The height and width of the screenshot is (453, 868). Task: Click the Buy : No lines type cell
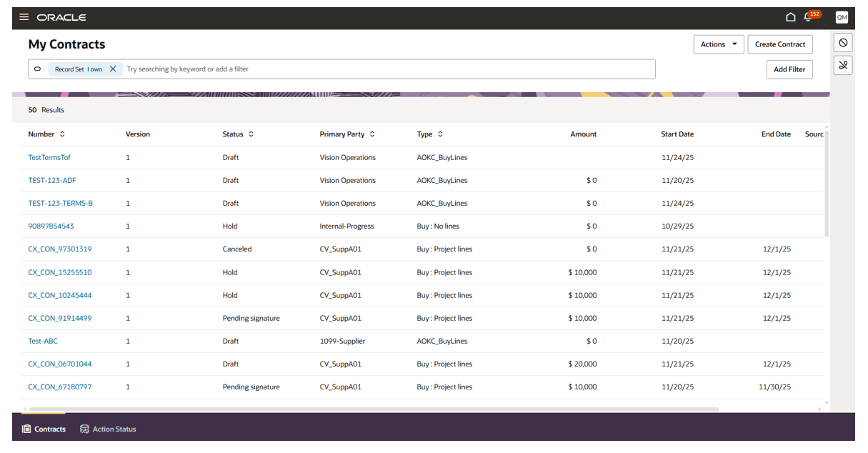438,226
